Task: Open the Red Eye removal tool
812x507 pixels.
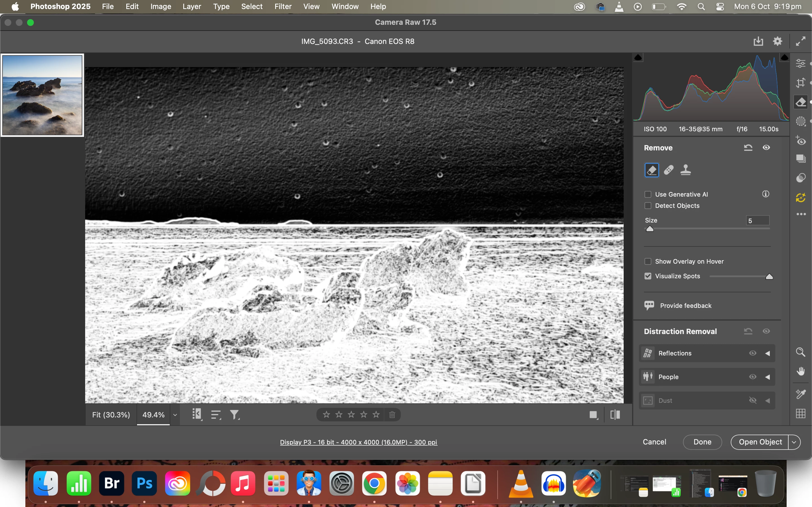Action: point(801,141)
